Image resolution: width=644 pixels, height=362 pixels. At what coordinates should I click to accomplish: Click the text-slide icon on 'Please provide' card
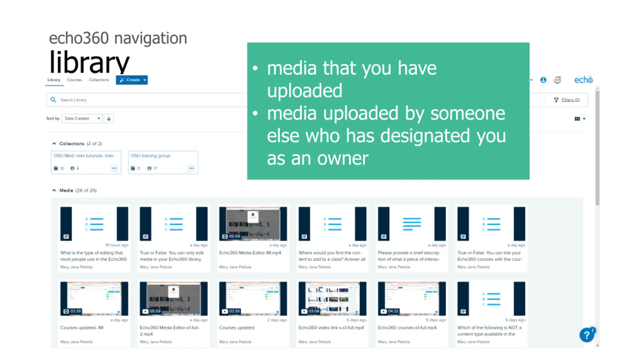click(384, 237)
